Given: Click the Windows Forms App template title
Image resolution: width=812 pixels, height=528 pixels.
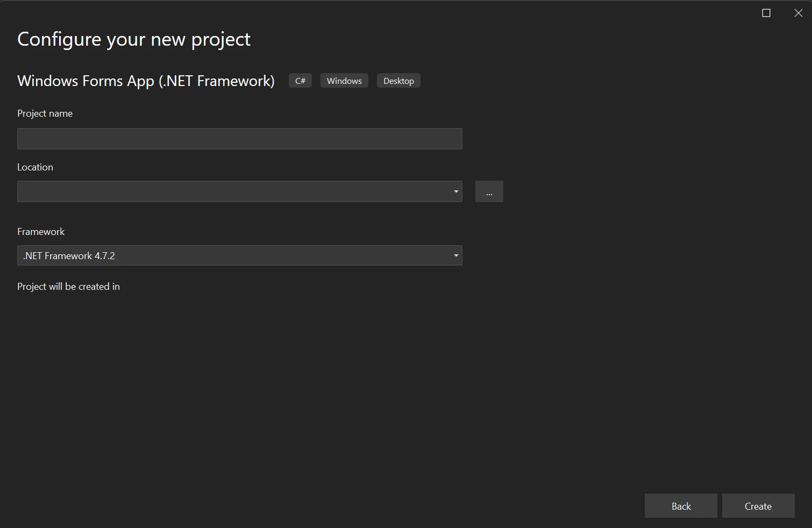Looking at the screenshot, I should [146, 81].
